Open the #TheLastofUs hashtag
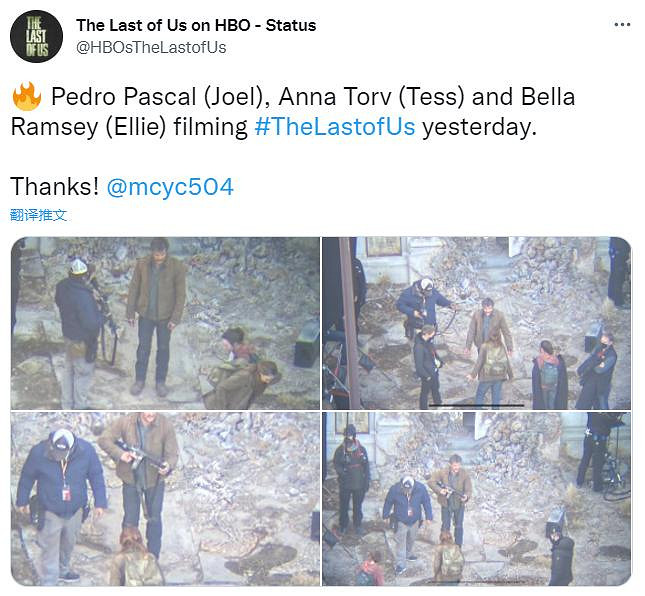 click(335, 126)
